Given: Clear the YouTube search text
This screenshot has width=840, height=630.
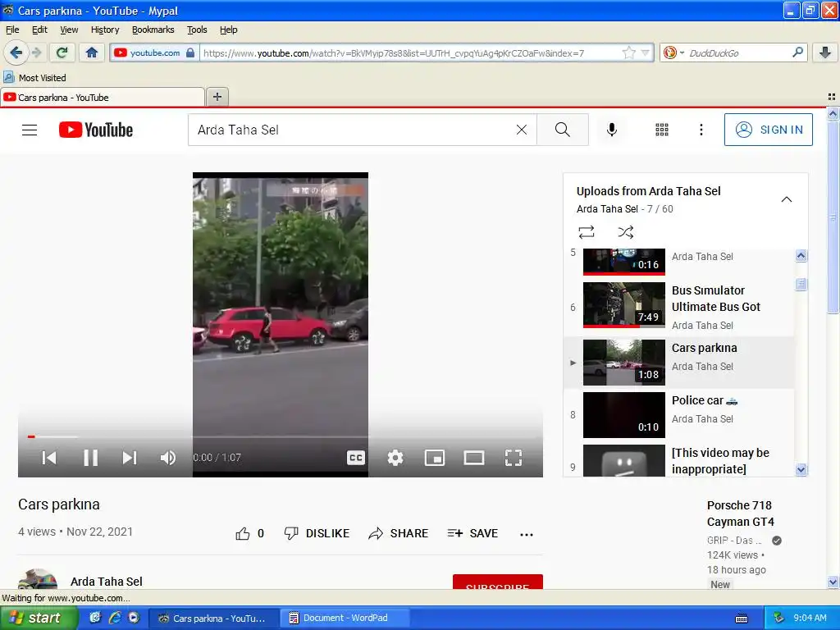Looking at the screenshot, I should (521, 130).
